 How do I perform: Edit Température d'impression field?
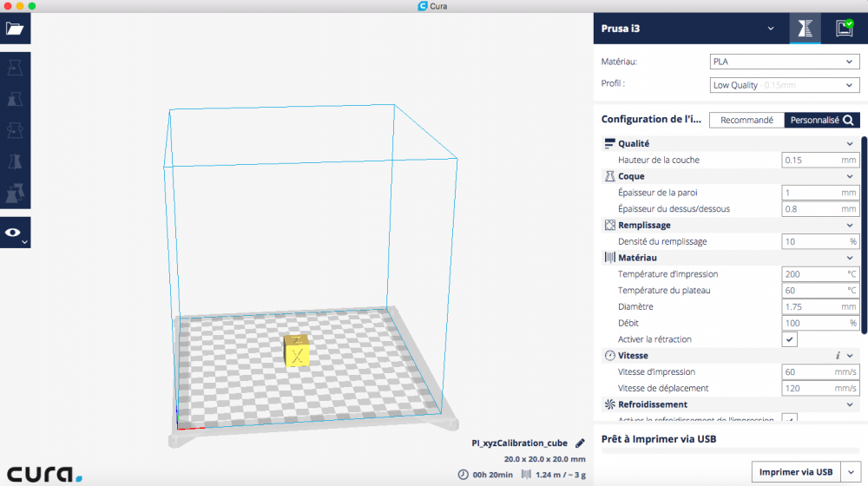coord(820,274)
